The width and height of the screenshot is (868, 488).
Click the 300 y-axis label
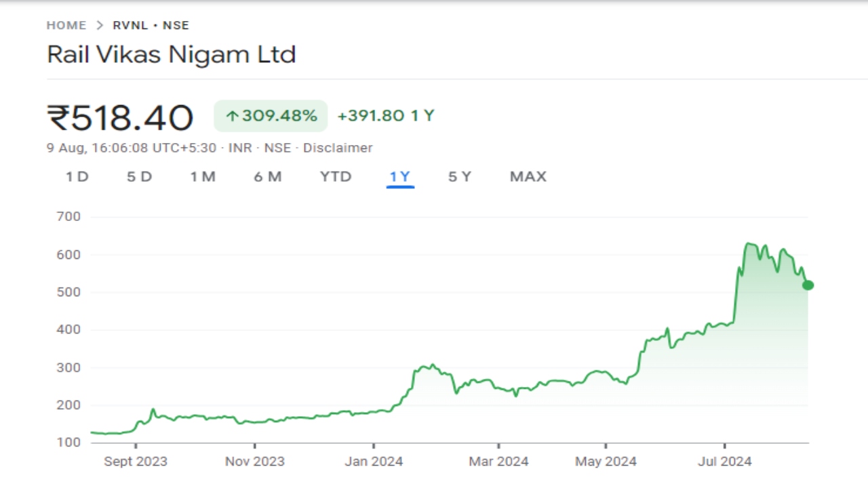click(x=70, y=367)
